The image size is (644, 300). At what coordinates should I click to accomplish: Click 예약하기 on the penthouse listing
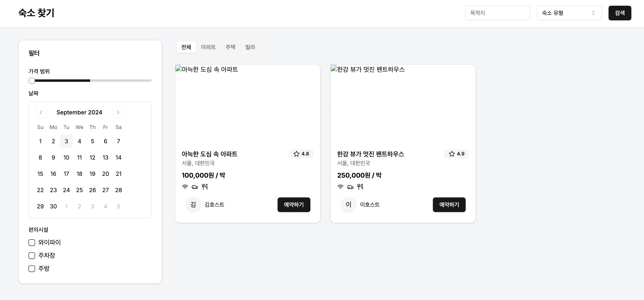click(x=449, y=205)
